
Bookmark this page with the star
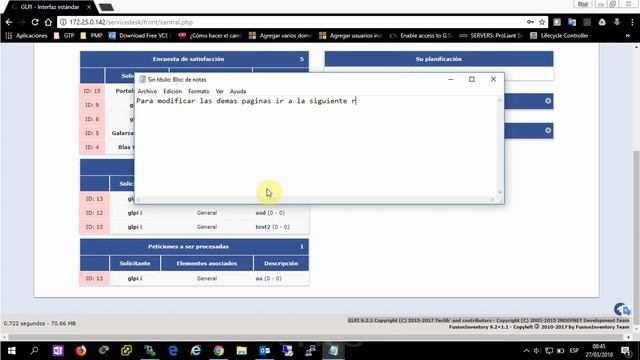(x=542, y=22)
